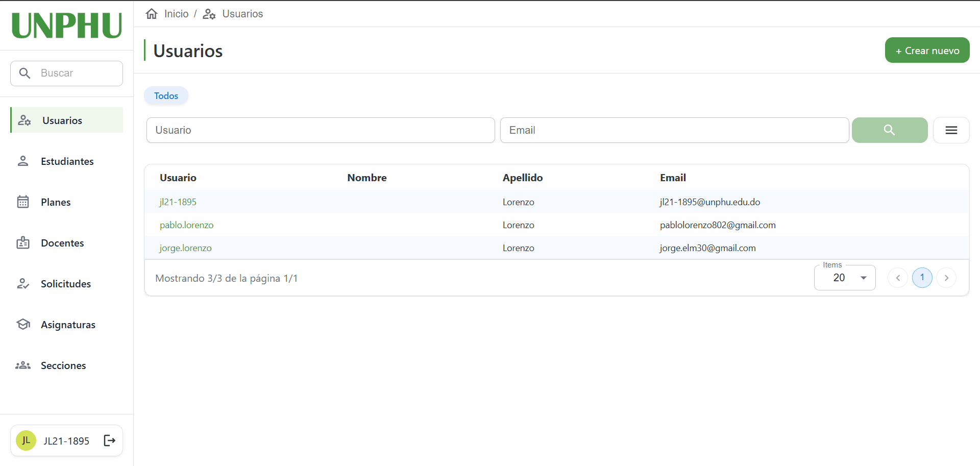Open Usuarios in the sidebar

click(67, 120)
